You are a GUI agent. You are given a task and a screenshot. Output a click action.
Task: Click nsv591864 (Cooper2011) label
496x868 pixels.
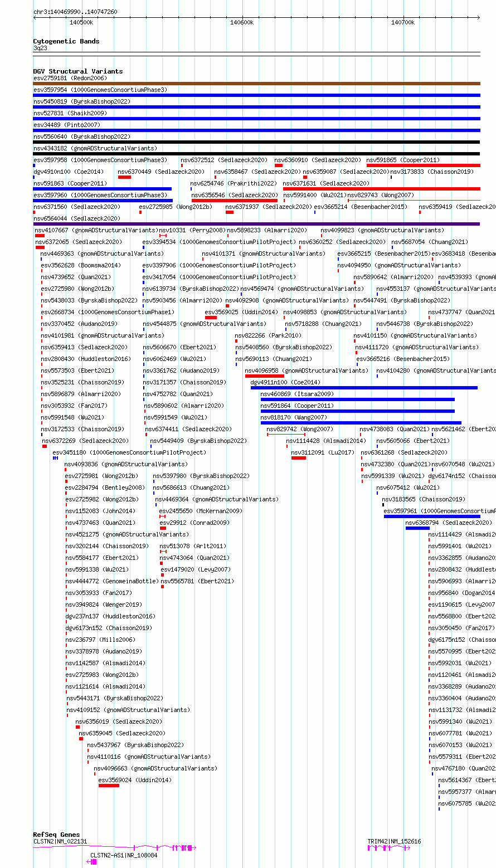(x=297, y=406)
